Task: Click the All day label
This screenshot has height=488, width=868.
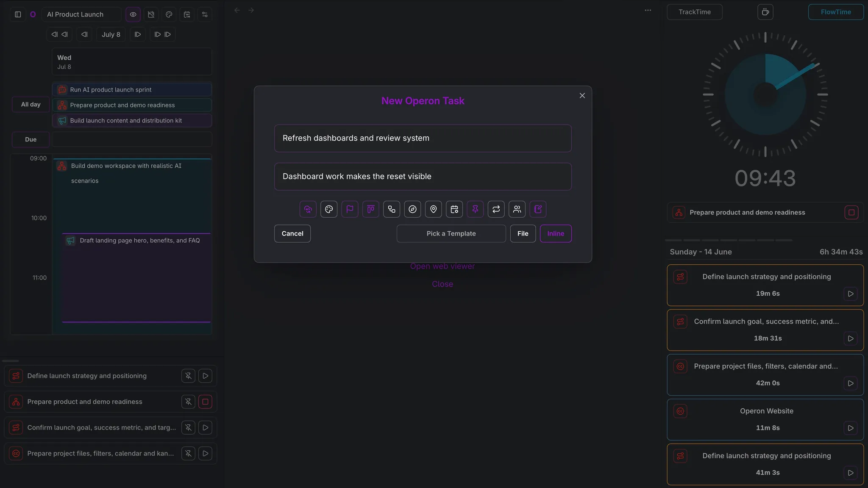Action: pos(31,104)
